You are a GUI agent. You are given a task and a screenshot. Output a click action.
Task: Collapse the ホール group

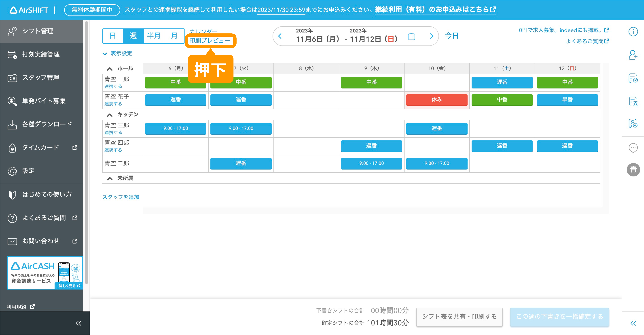coord(109,69)
